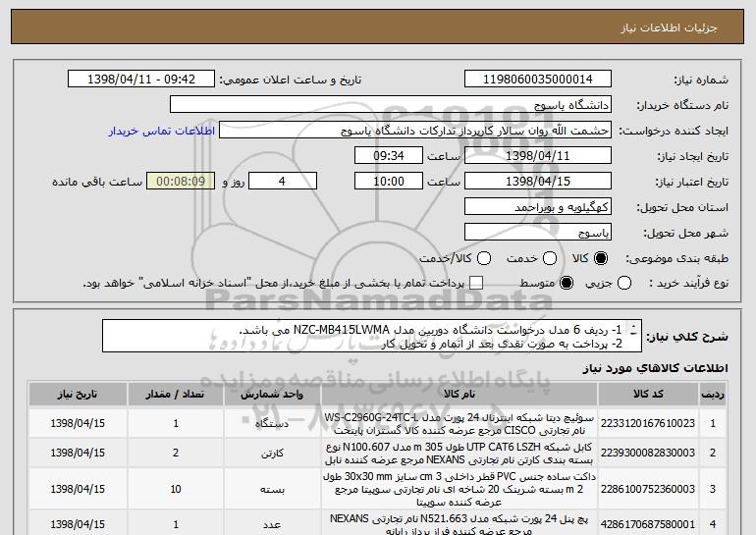756x535 pixels.
Task: Click the remaining days field showing 4
Action: (x=283, y=182)
